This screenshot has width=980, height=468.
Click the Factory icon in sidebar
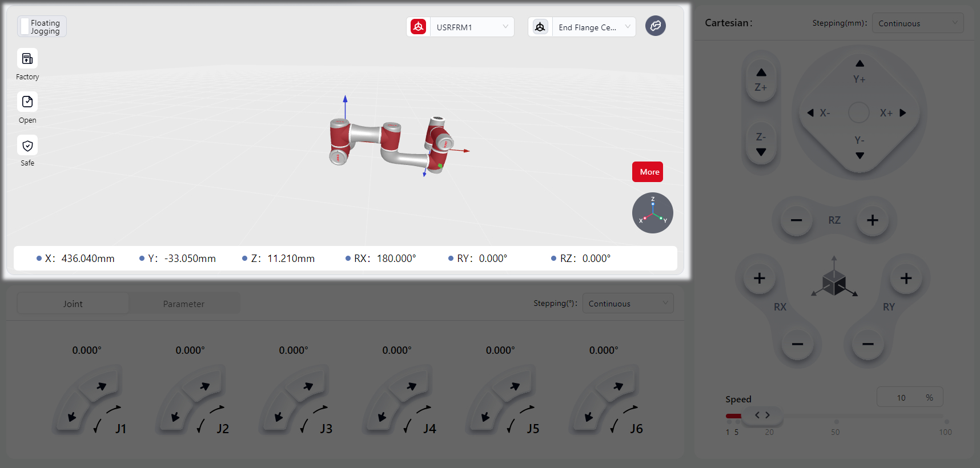point(27,59)
